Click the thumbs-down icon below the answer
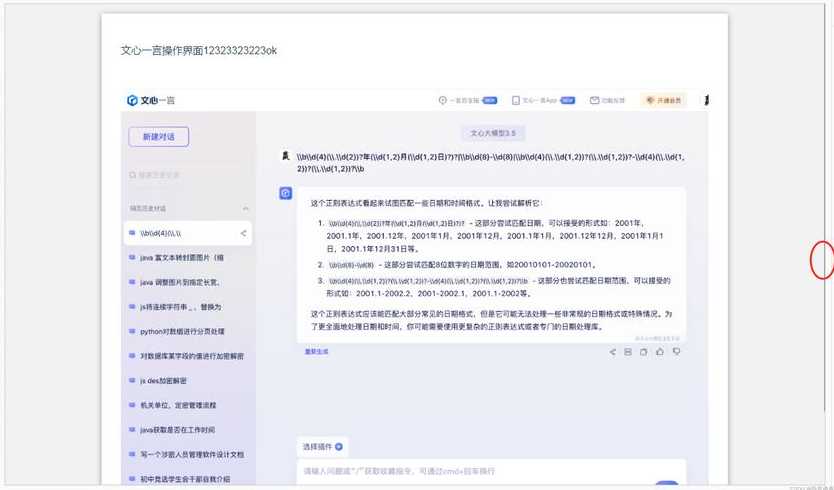The image size is (834, 490). click(x=677, y=352)
